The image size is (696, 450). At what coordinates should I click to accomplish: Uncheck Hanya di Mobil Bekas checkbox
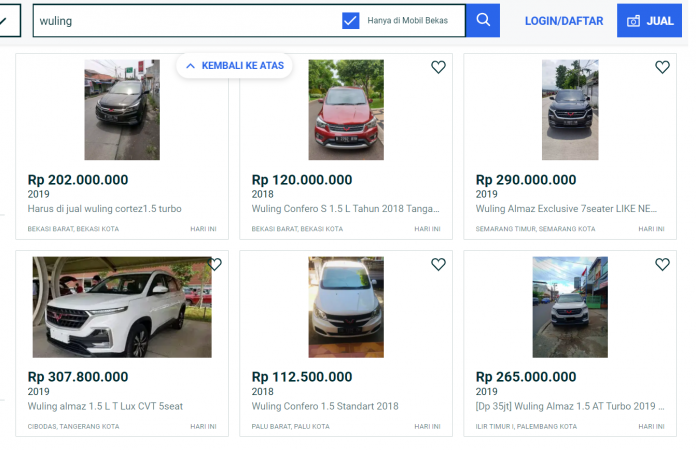click(351, 20)
